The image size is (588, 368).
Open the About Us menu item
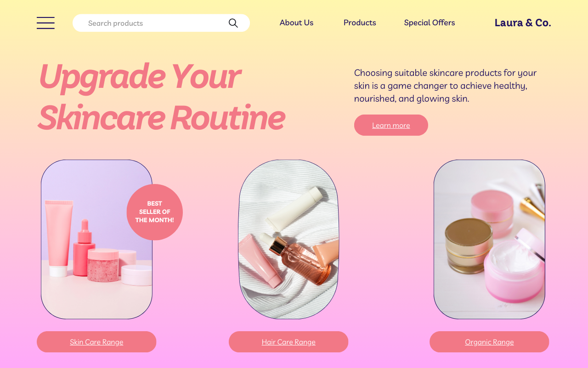[296, 23]
